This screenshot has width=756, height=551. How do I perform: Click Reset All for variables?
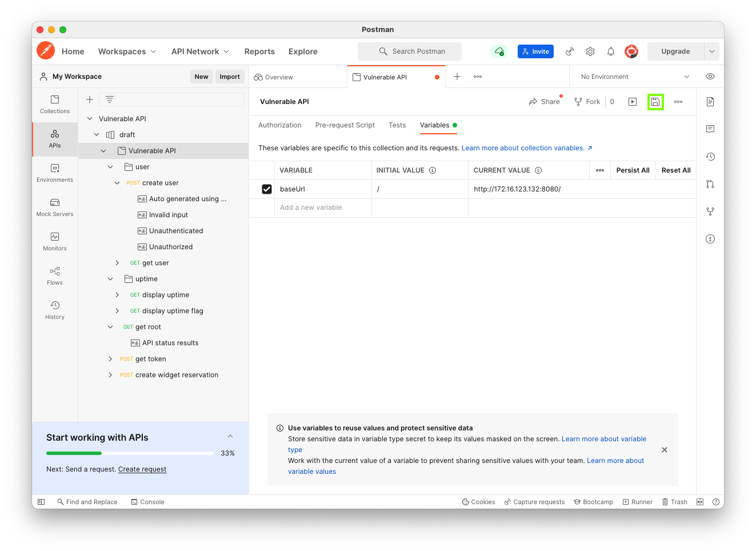pyautogui.click(x=676, y=170)
